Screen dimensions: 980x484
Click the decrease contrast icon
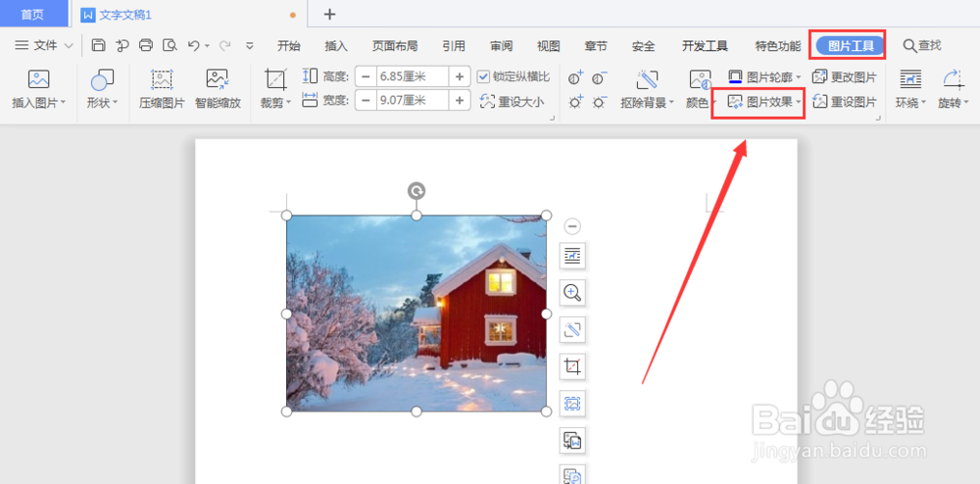600,78
